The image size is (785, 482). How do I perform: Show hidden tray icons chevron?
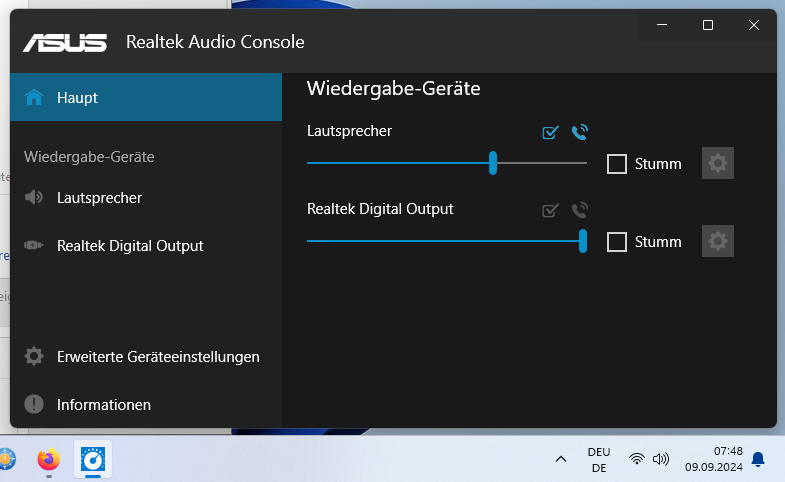(x=561, y=459)
